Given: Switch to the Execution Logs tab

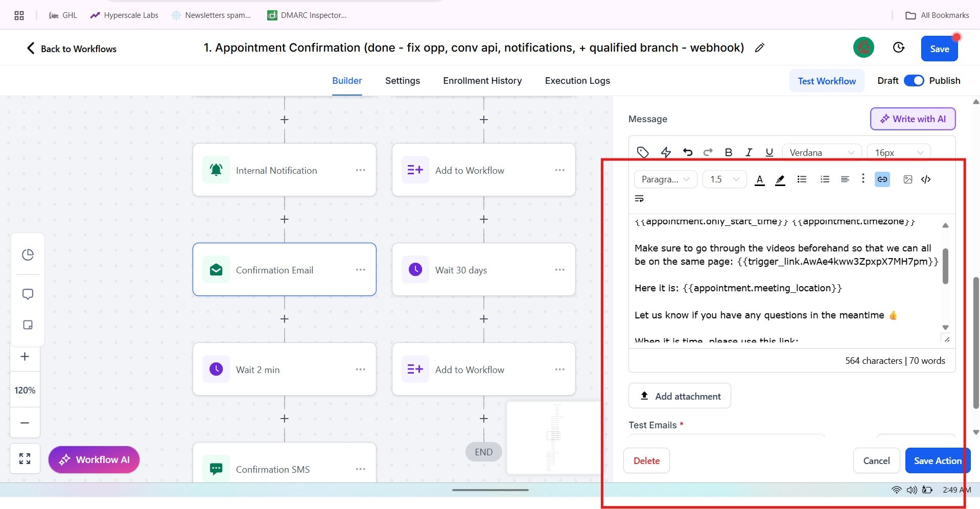Looking at the screenshot, I should [577, 80].
